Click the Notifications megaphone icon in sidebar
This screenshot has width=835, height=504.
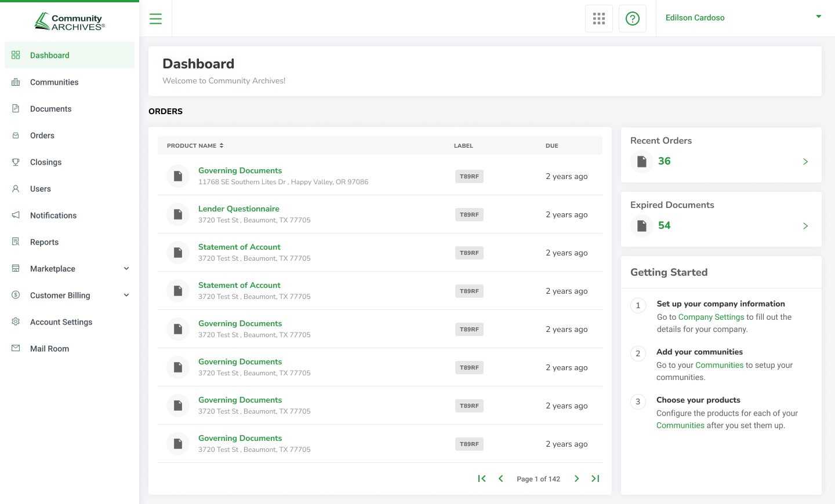[x=16, y=216]
